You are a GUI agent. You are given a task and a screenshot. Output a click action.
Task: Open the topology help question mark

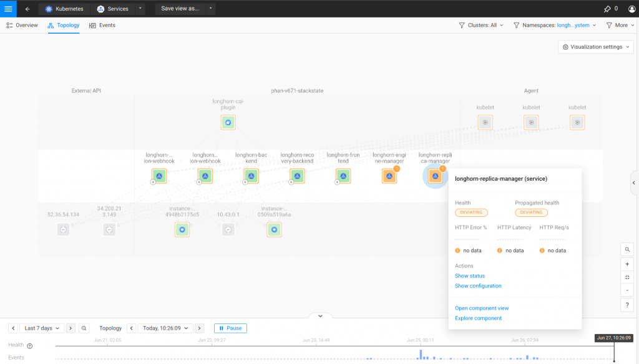click(627, 305)
